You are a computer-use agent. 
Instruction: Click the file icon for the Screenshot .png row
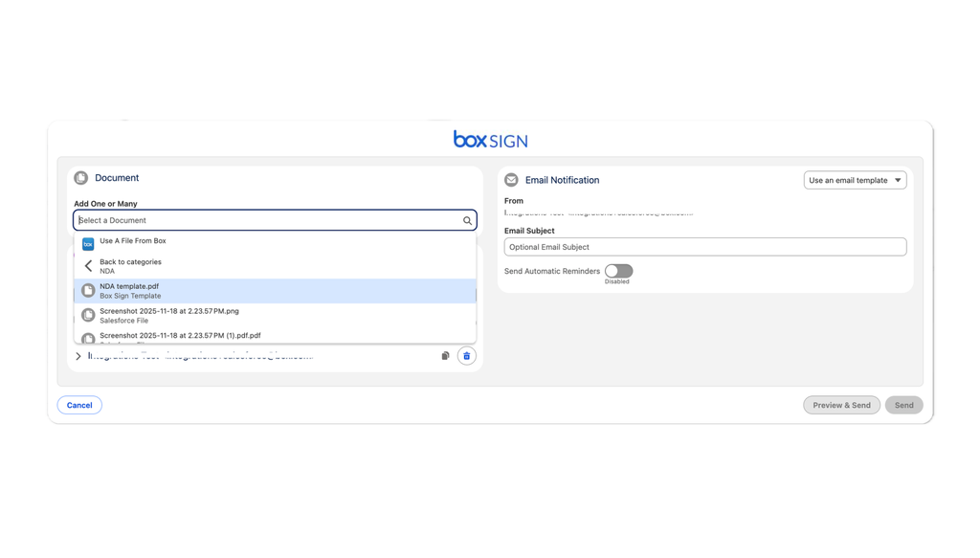(88, 315)
